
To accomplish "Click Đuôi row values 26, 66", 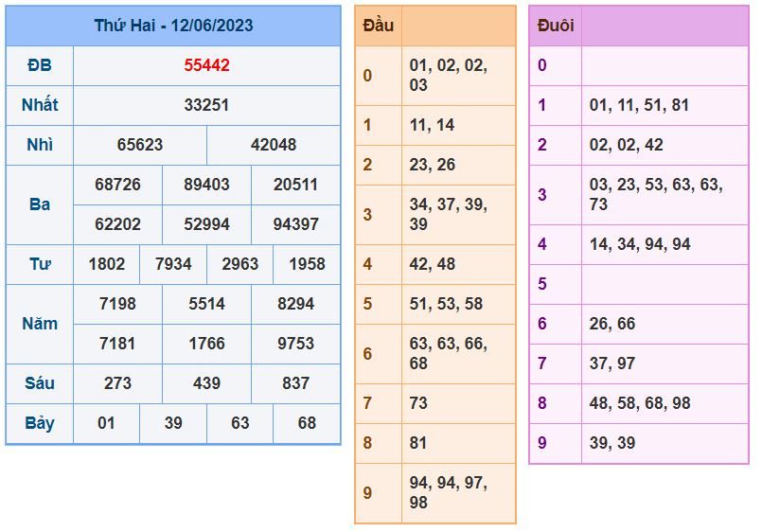I will (612, 324).
